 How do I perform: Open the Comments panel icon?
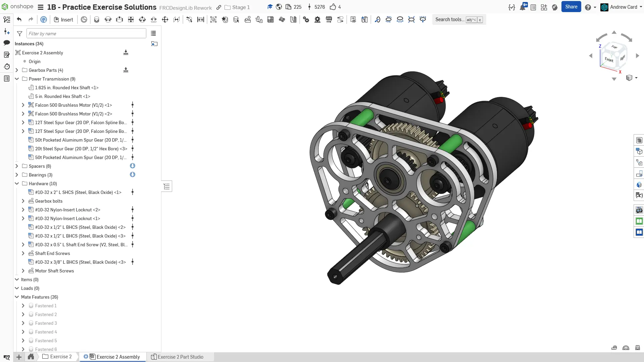(x=7, y=43)
